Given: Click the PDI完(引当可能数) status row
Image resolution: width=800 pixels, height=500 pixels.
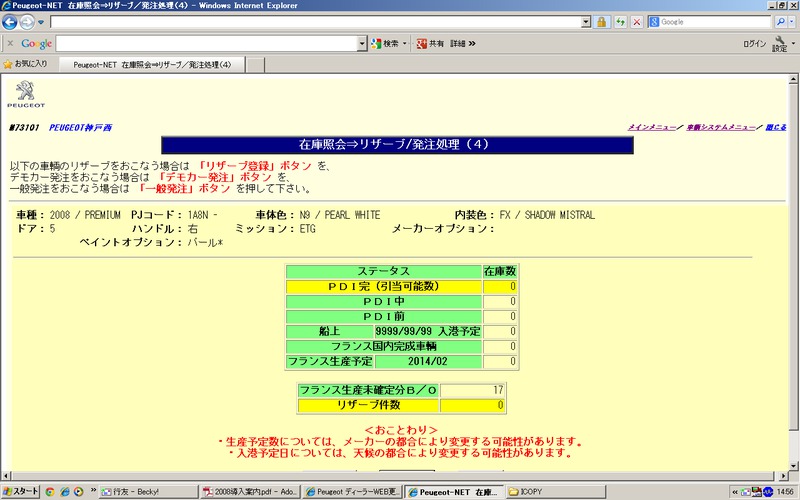Looking at the screenshot, I should click(384, 287).
